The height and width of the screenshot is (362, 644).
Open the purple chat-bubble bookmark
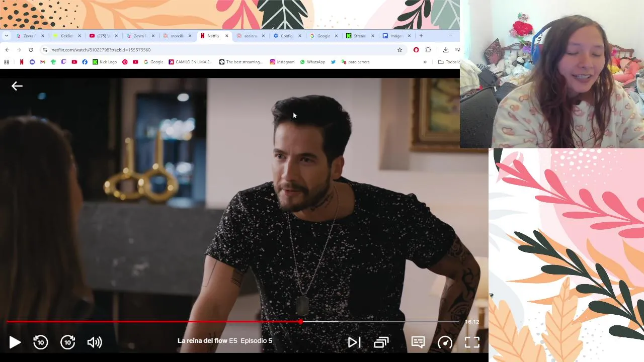32,62
